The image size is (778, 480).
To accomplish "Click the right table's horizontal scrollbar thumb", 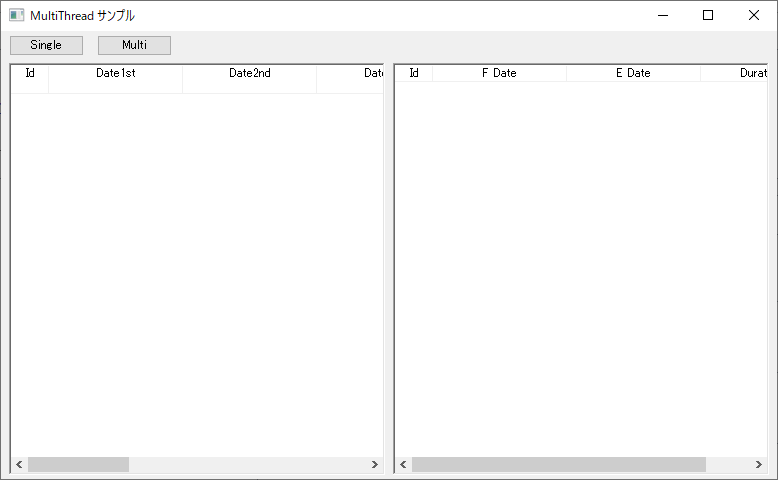I will coord(558,465).
